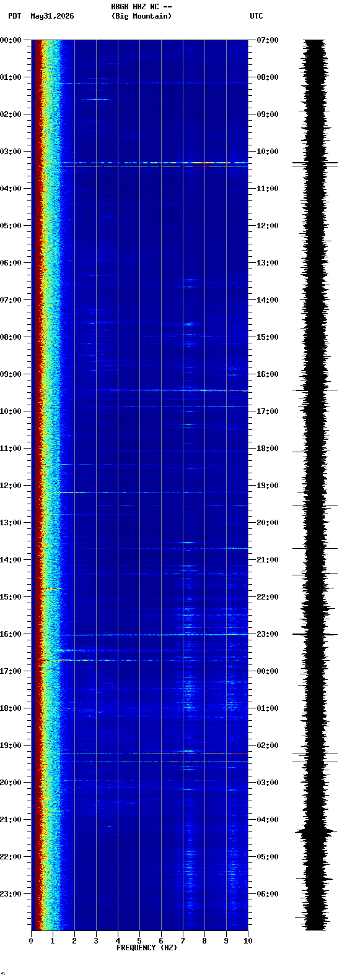Click the event line just after 12:00 PDT

click(130, 492)
